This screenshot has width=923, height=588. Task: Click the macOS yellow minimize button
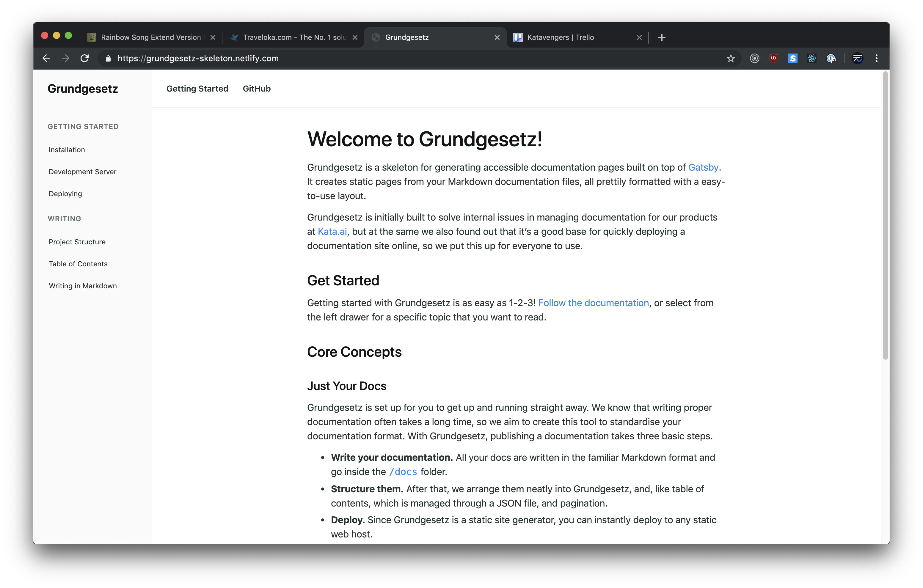tap(56, 35)
